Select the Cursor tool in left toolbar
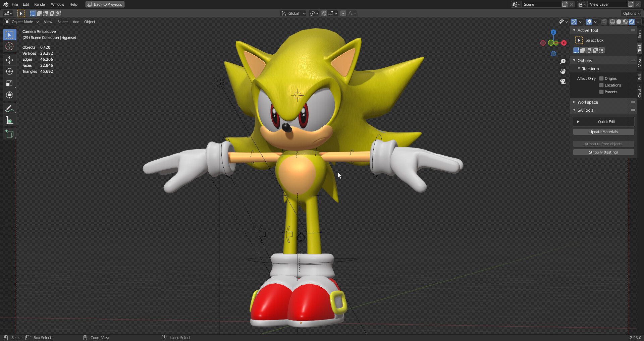Viewport: 644px width, 341px height. (x=9, y=47)
